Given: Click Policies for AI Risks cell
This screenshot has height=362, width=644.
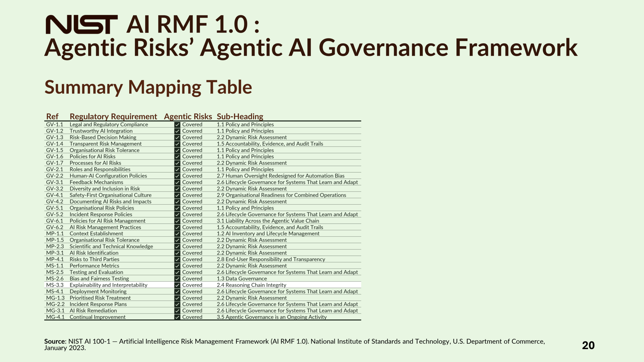Looking at the screenshot, I should [93, 156].
